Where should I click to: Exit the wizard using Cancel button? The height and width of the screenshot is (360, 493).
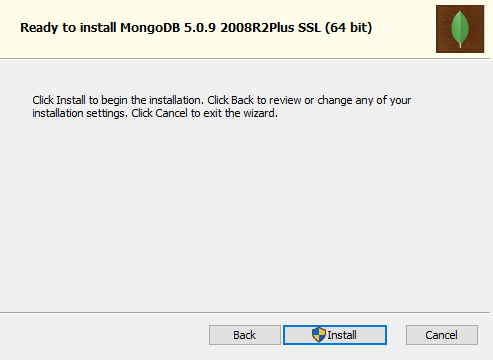[442, 335]
